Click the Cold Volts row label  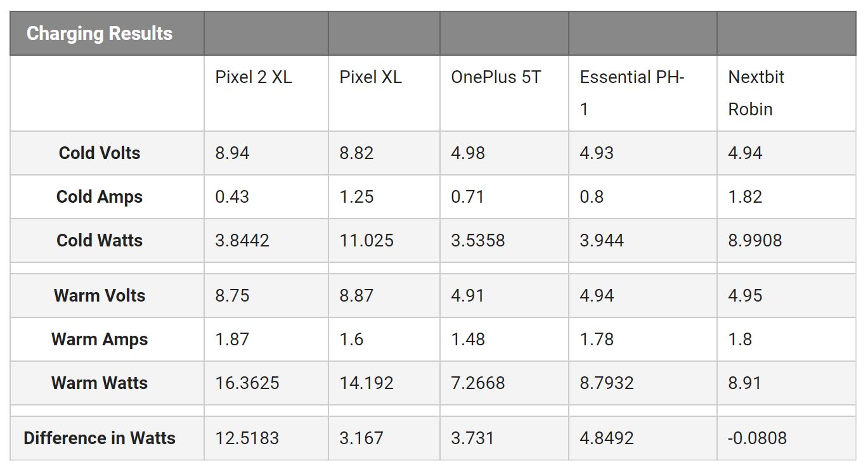point(100,153)
